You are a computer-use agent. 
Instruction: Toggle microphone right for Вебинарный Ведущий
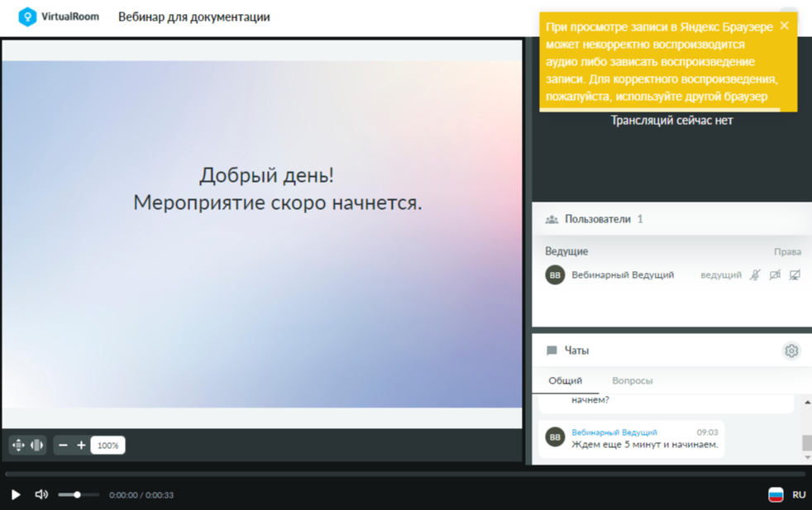pyautogui.click(x=756, y=275)
